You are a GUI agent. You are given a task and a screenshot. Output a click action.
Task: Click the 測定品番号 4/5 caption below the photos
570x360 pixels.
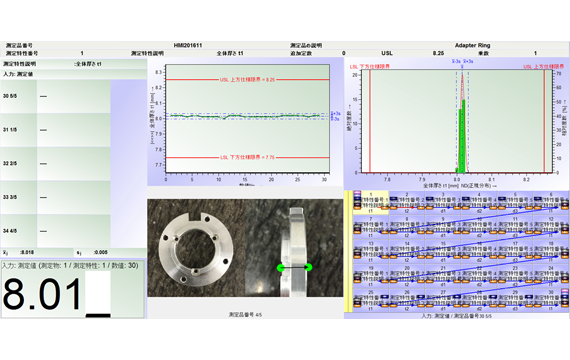point(245,315)
